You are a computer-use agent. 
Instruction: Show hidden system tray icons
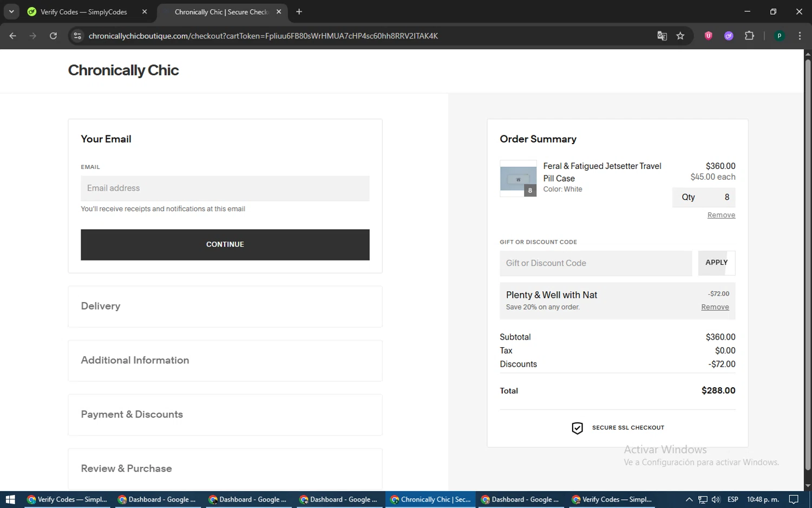point(689,499)
